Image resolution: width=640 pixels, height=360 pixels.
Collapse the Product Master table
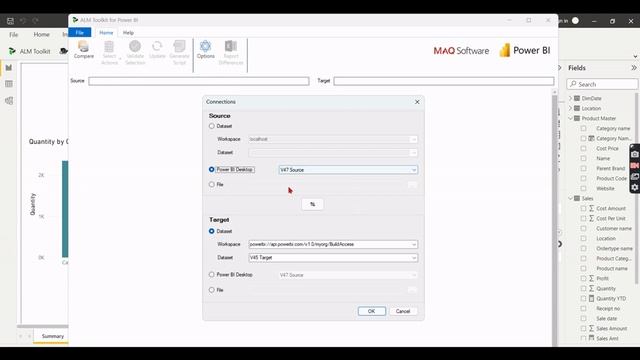tap(571, 118)
